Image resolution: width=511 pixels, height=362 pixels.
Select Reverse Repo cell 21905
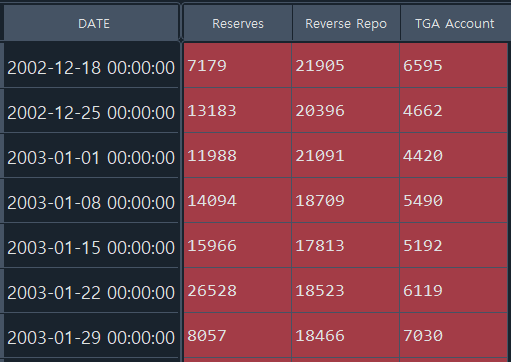pyautogui.click(x=346, y=65)
